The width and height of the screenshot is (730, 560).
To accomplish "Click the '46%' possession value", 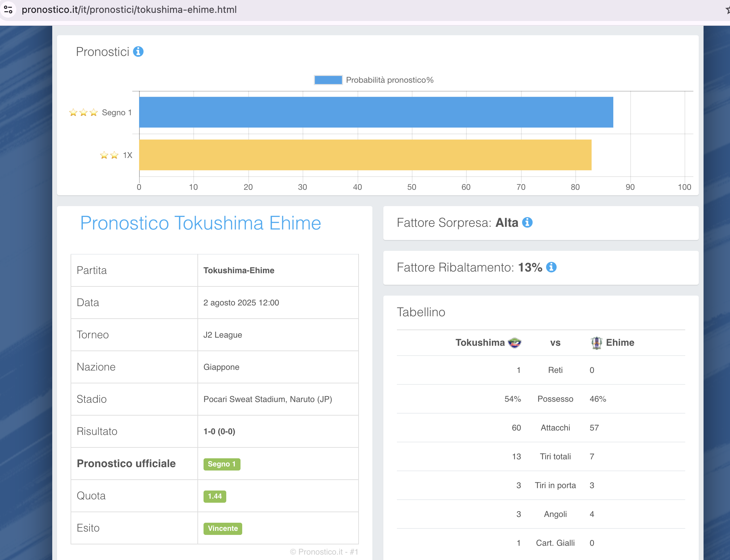I will [x=598, y=399].
